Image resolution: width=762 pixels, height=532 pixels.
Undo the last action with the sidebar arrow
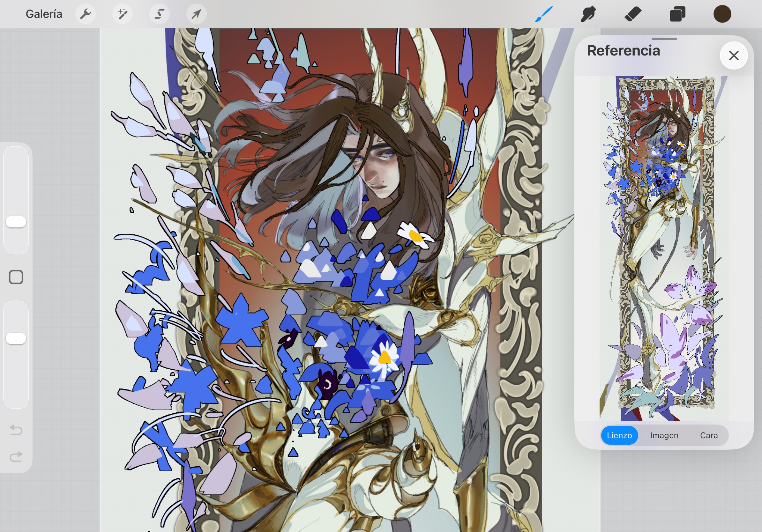[16, 430]
